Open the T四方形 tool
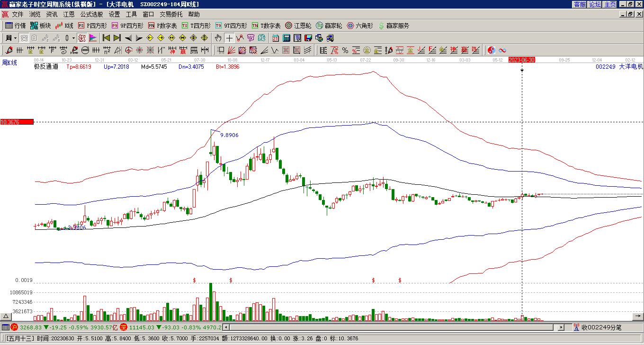 196,26
